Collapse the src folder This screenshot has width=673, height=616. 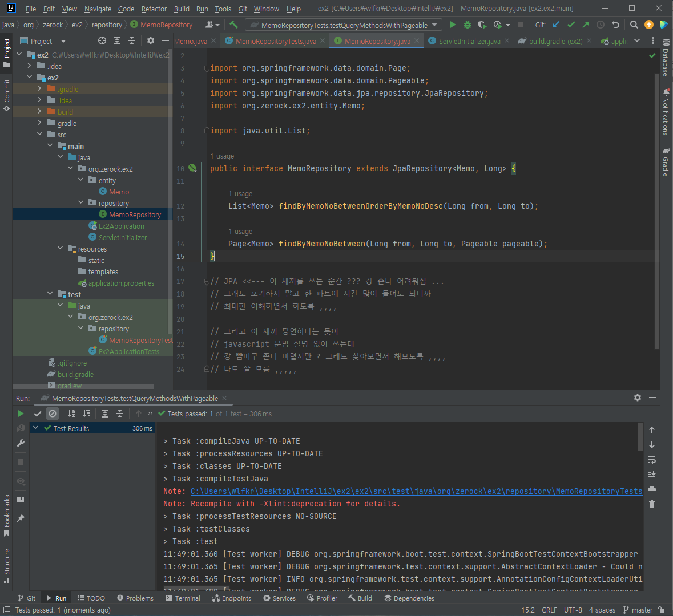[x=39, y=134]
